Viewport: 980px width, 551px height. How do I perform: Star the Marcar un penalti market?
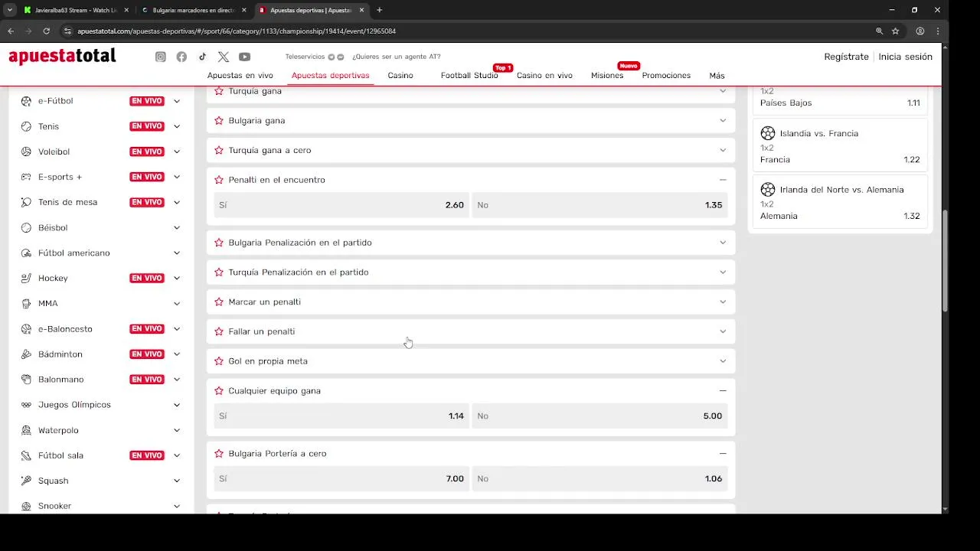click(219, 302)
